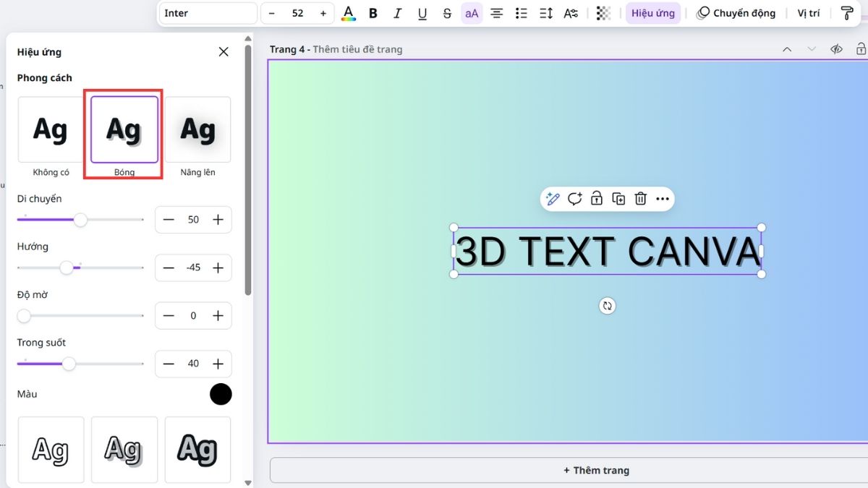This screenshot has width=868, height=488.
Task: Open the Inter font family box
Action: (x=208, y=13)
